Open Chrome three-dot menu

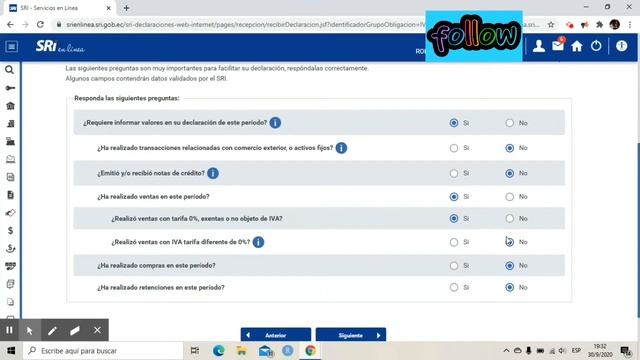pos(630,24)
